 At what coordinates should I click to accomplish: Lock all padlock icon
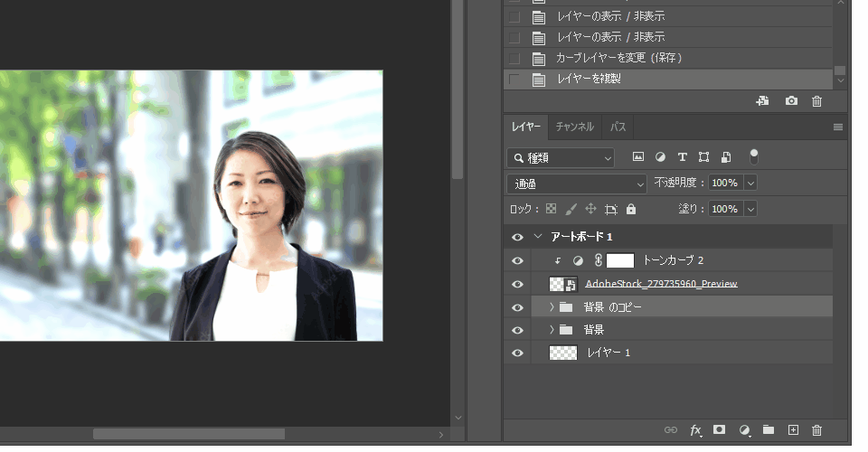631,209
